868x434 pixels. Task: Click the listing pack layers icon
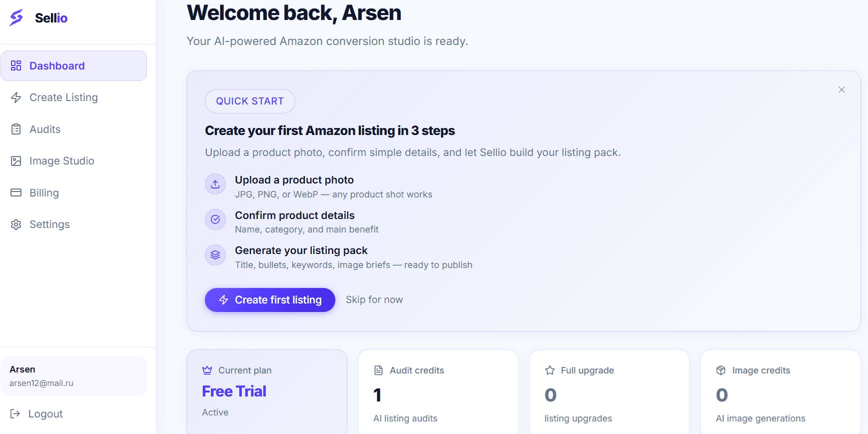click(215, 255)
